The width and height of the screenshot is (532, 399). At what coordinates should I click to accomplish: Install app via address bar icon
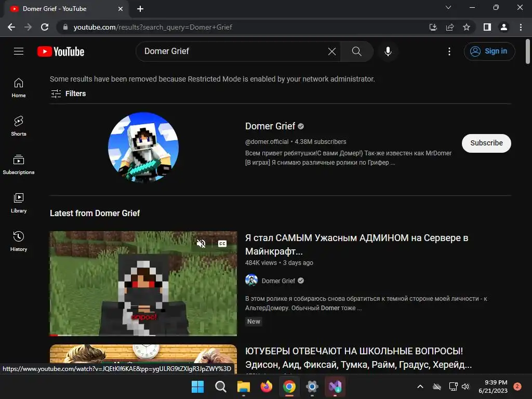(433, 27)
